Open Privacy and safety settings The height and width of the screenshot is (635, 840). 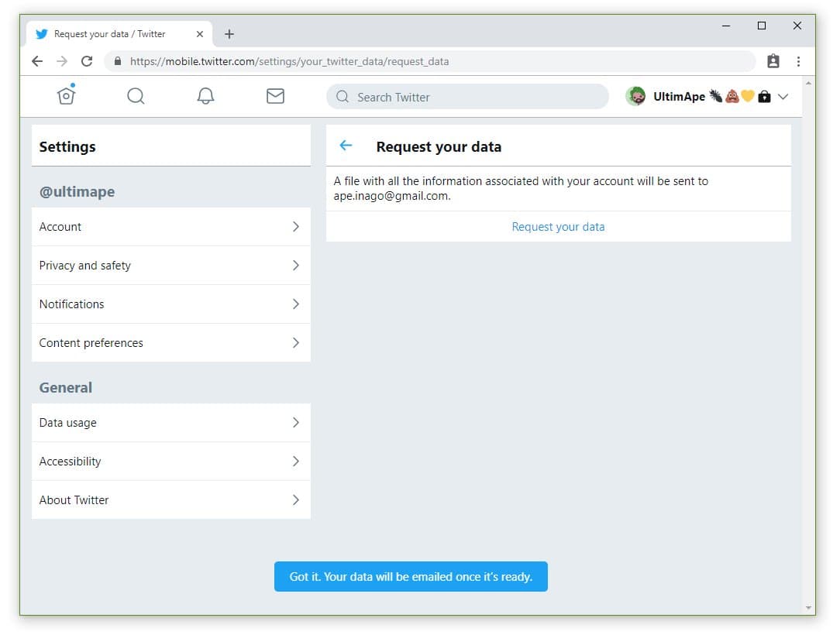(170, 266)
